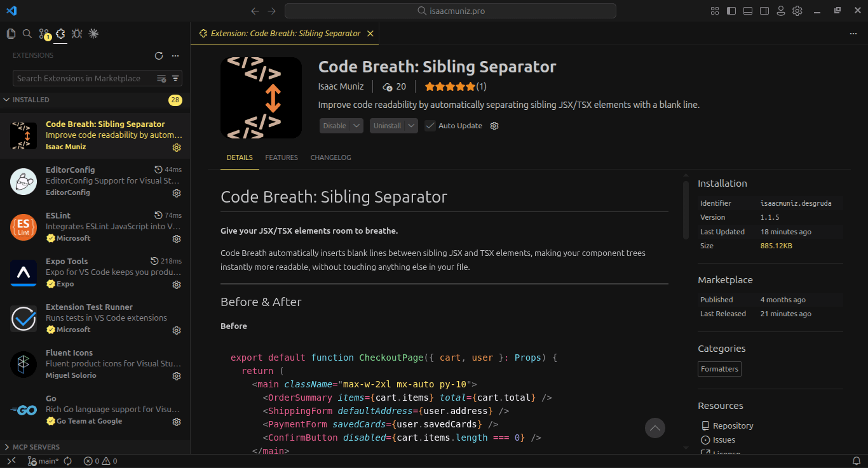Screen dimensions: 868x468
Task: Click the Uninstall button
Action: tap(388, 126)
